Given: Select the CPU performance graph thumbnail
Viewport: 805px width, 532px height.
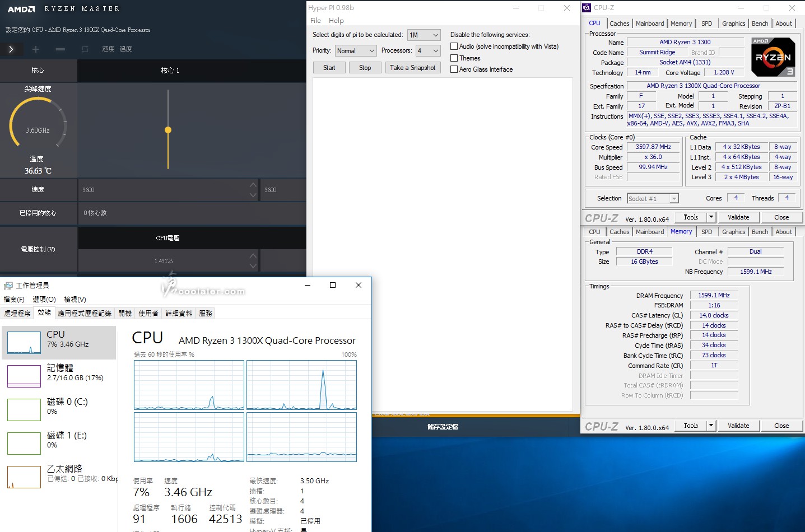Looking at the screenshot, I should pyautogui.click(x=24, y=342).
